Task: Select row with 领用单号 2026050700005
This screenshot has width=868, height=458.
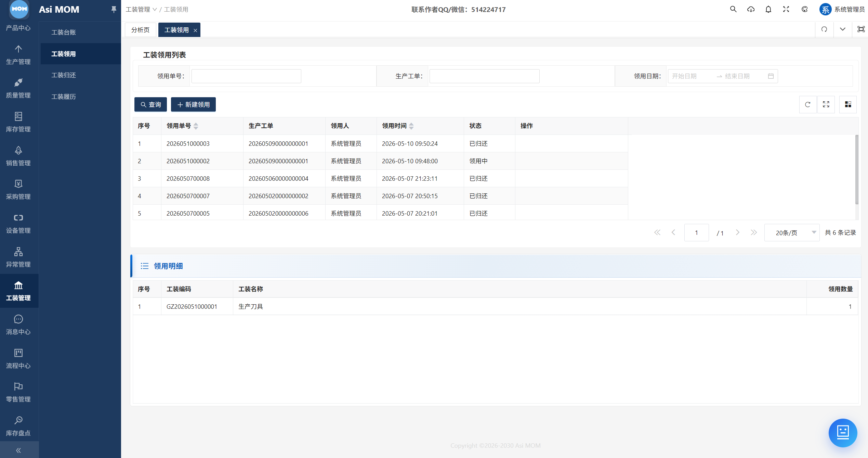Action: [x=380, y=213]
